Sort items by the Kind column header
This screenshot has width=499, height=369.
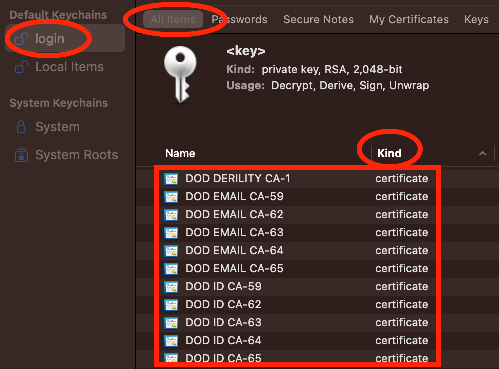pos(389,153)
